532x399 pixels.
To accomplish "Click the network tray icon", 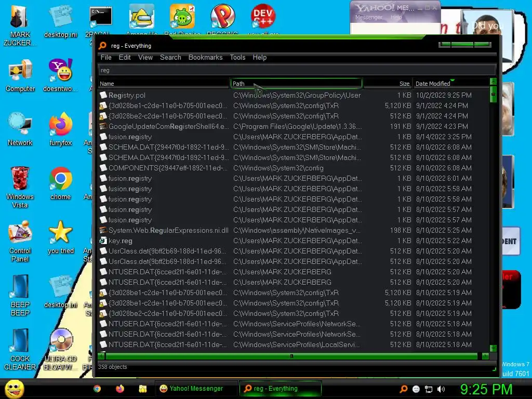I will pos(429,389).
